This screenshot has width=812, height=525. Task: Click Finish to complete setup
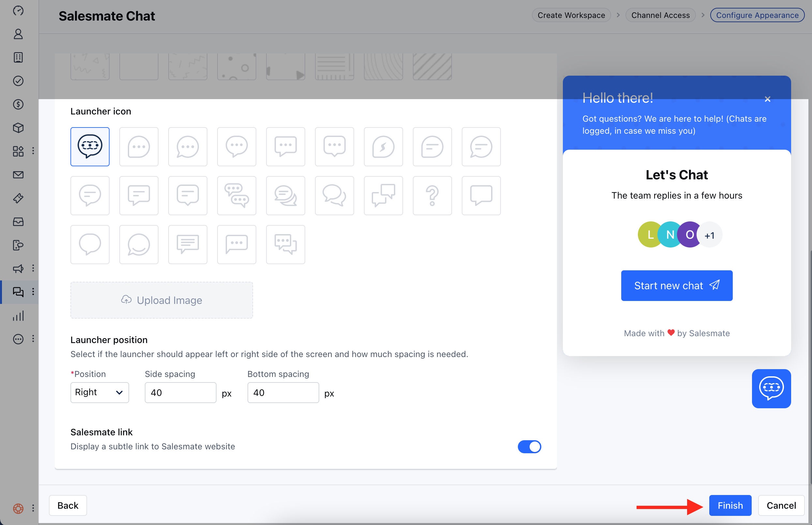click(730, 505)
